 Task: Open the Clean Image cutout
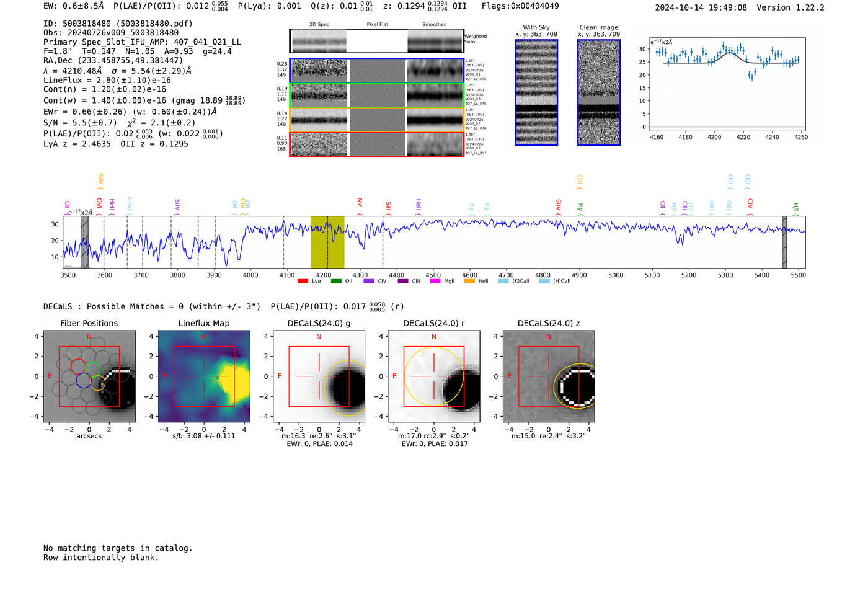pyautogui.click(x=599, y=92)
